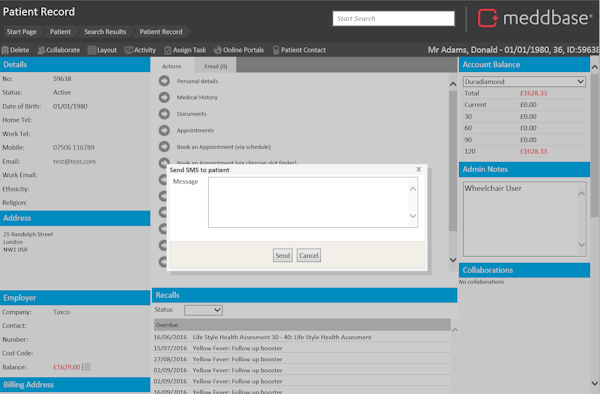Cancel the SMS dialog
Image resolution: width=600 pixels, height=394 pixels.
(x=309, y=256)
